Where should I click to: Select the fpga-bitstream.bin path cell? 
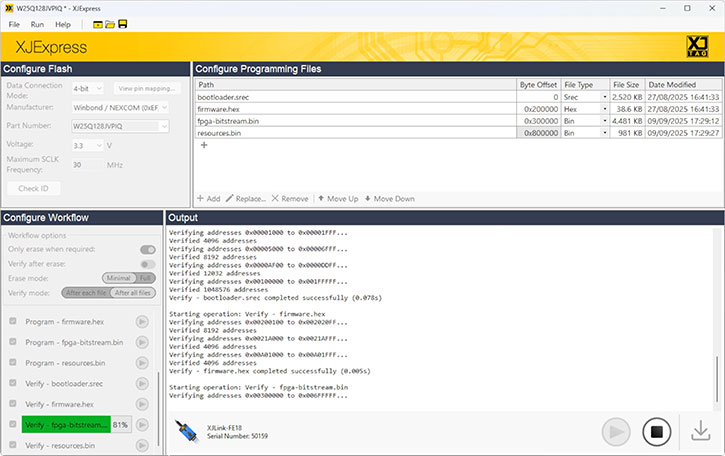click(355, 121)
